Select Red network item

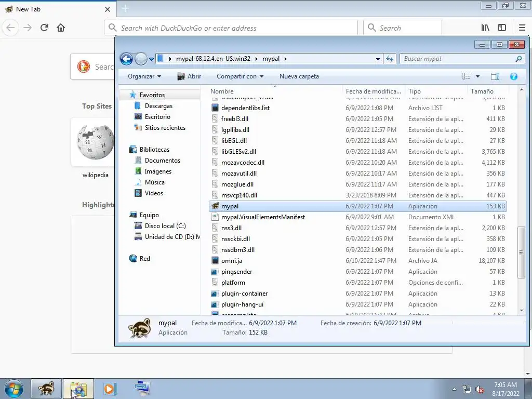144,259
